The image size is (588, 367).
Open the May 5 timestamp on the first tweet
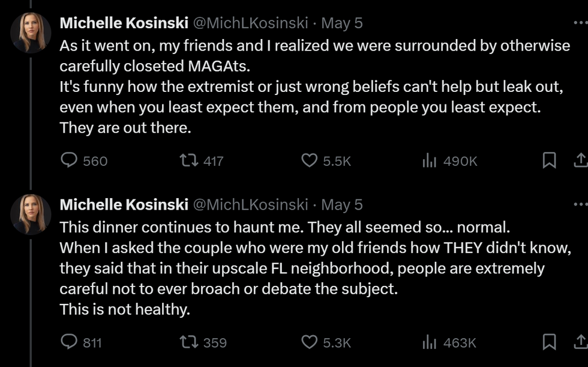tap(342, 23)
